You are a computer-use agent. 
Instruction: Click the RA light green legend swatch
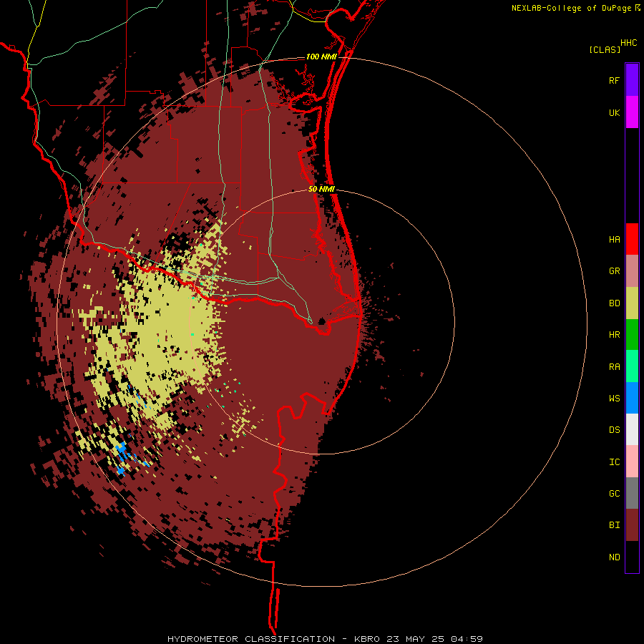pos(632,366)
